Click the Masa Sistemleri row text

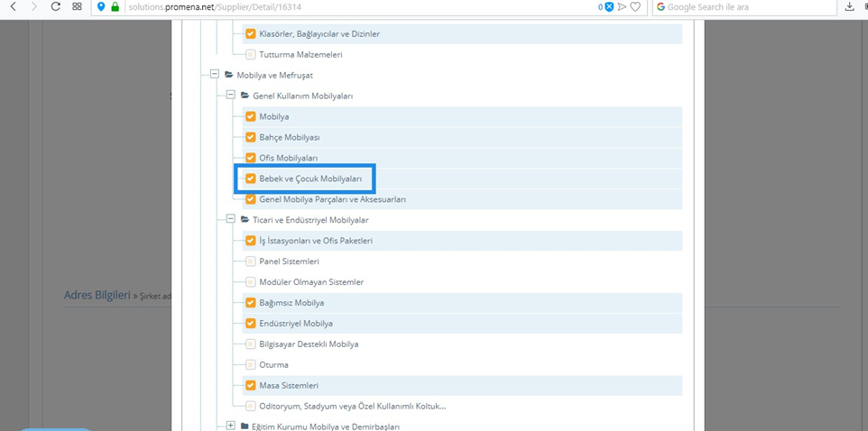289,385
